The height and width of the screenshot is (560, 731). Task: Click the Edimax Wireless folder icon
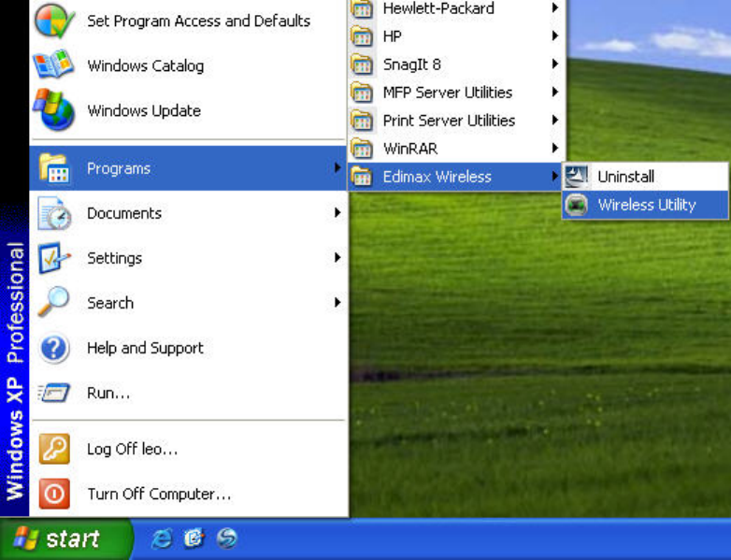click(x=362, y=177)
